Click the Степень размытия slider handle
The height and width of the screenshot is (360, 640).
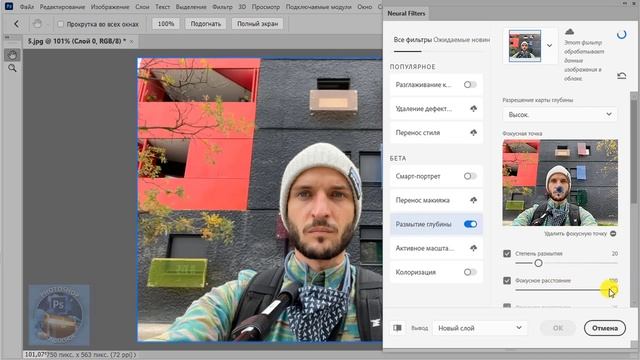coord(538,263)
